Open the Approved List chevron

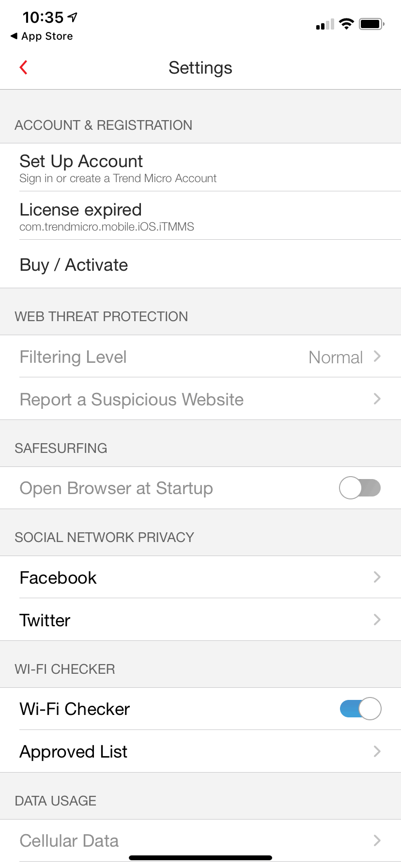(x=377, y=751)
